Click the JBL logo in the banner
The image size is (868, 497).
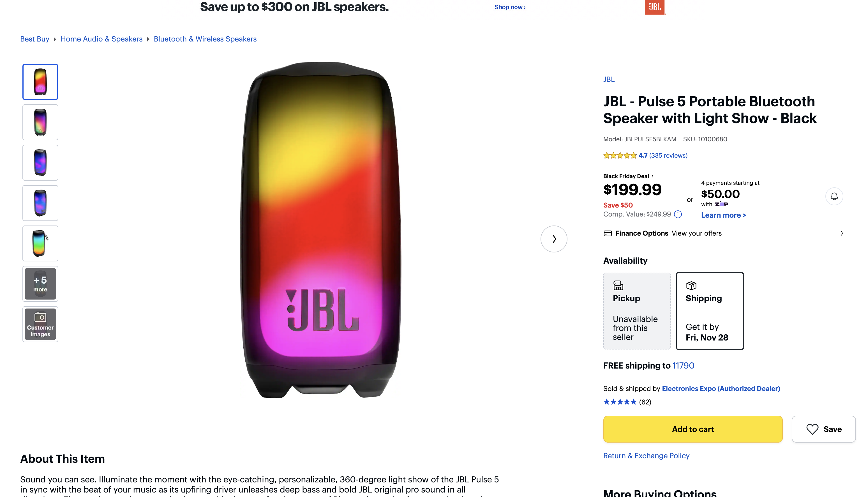(654, 7)
